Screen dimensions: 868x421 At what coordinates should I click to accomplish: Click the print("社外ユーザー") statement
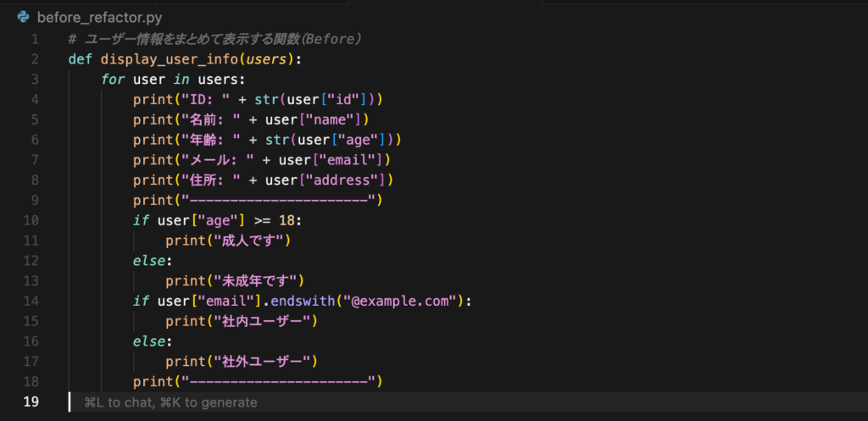click(x=242, y=362)
